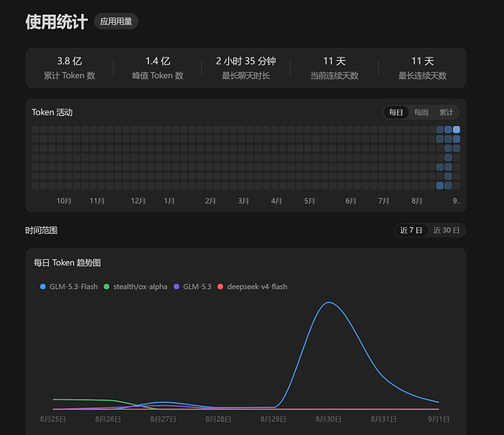The height and width of the screenshot is (435, 504).
Task: Click the peak of the blue trend line
Action: pyautogui.click(x=329, y=302)
